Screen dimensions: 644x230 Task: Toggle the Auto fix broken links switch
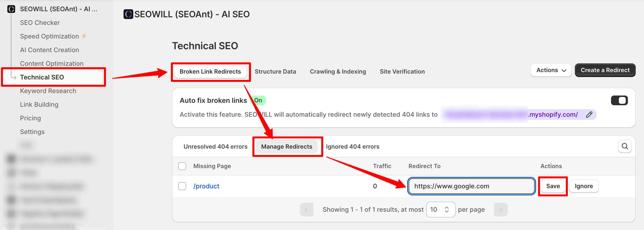[x=619, y=101]
